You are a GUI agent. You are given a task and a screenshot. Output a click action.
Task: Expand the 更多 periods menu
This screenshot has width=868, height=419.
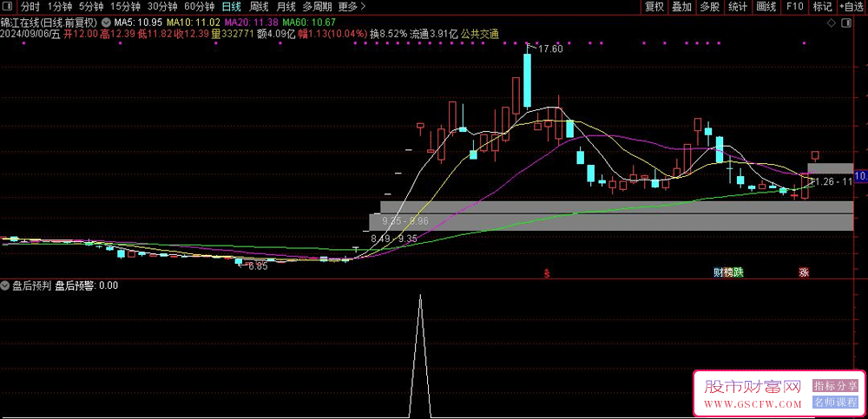pyautogui.click(x=351, y=7)
